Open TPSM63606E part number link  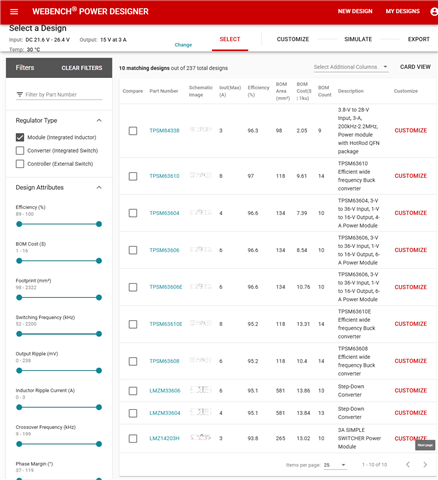tap(166, 287)
